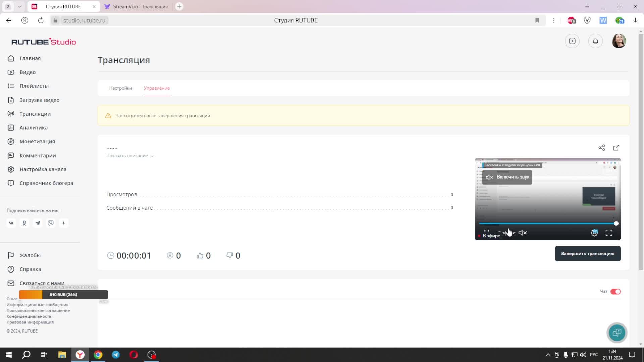Image resolution: width=644 pixels, height=362 pixels.
Task: Open broadcast in new window icon
Action: click(x=616, y=148)
